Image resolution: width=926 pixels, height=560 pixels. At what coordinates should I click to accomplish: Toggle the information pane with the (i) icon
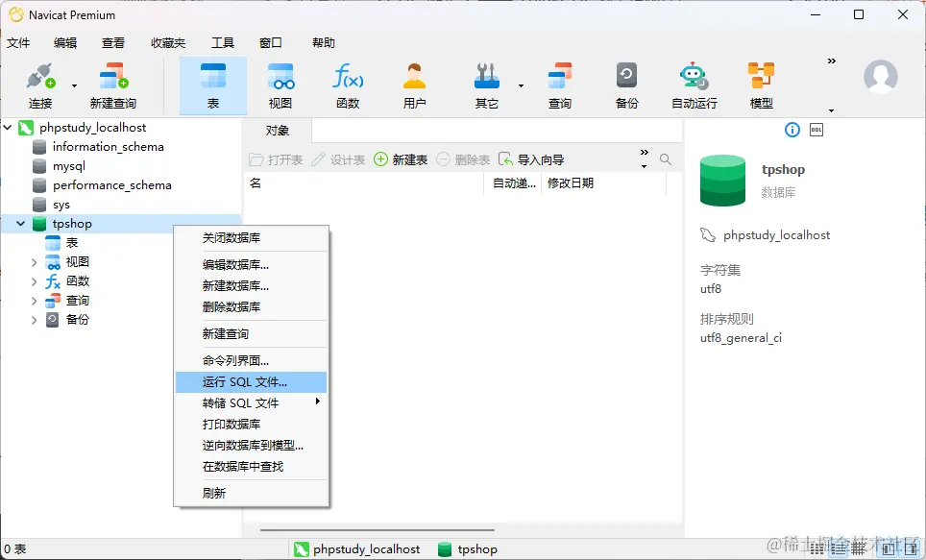coord(791,130)
